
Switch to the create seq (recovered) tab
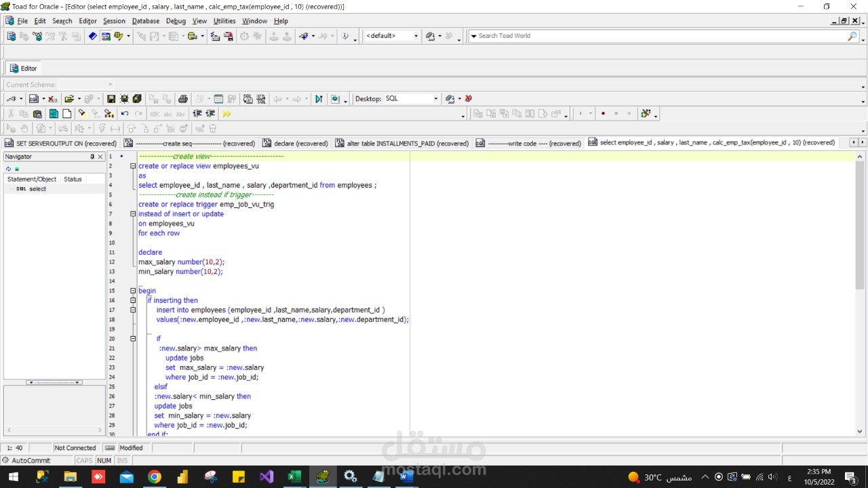click(x=190, y=143)
